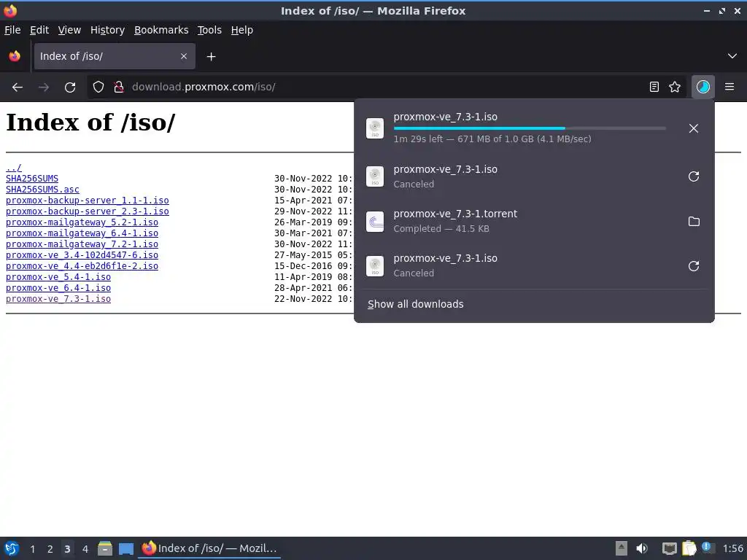This screenshot has width=747, height=560.
Task: Download proxmox-ve_3.4-102d4547-6.iso
Action: [82, 255]
